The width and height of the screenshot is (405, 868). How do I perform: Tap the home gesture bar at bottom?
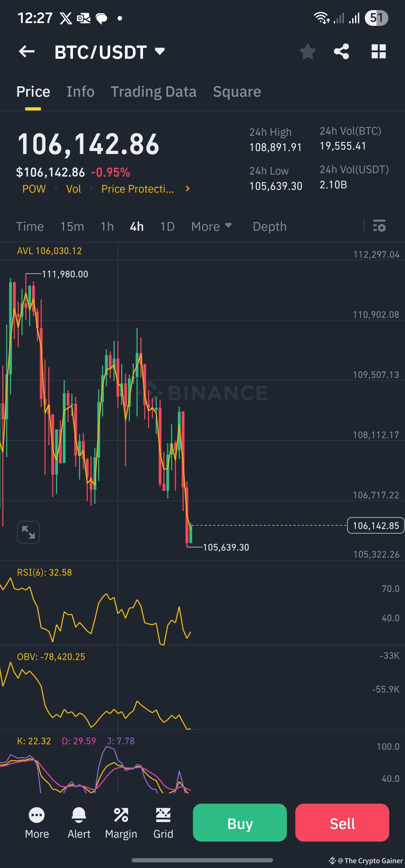coord(202,860)
